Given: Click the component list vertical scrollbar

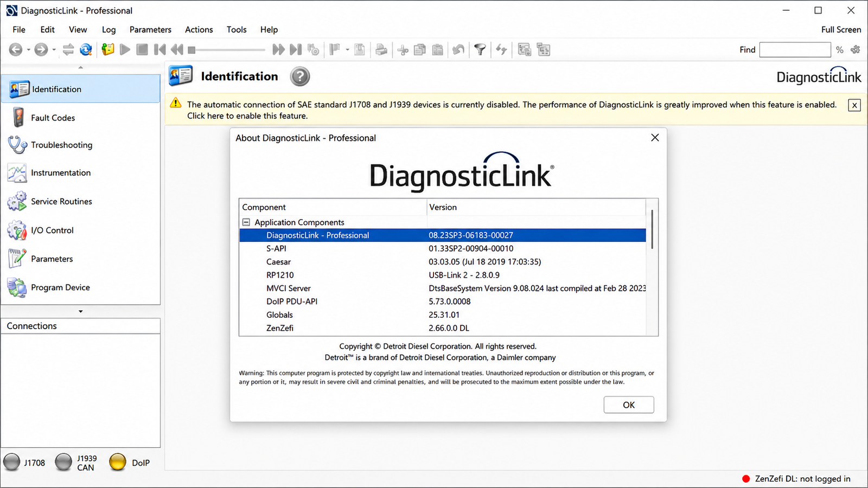Looking at the screenshot, I should coord(652,229).
